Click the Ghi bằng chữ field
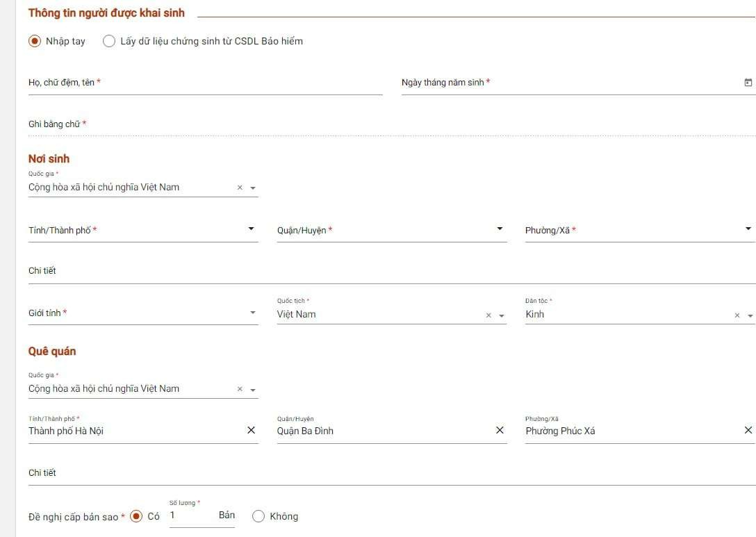The image size is (756, 537). click(389, 124)
